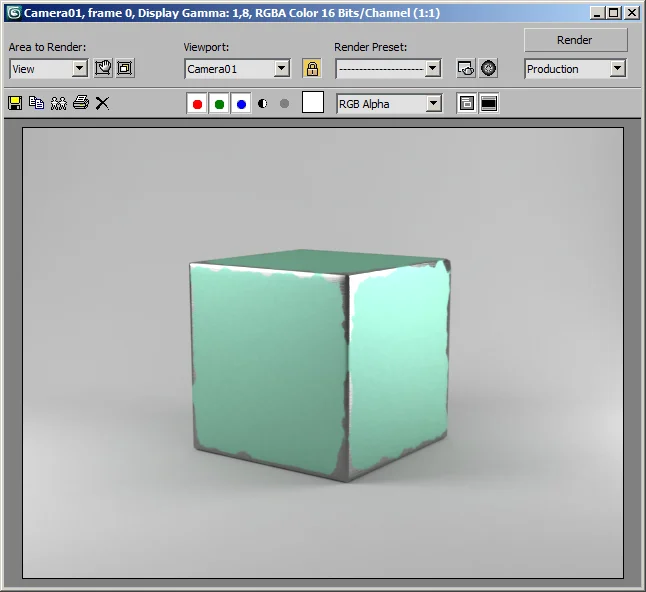This screenshot has width=646, height=592.
Task: Copy the image to the clipboard
Action: [x=37, y=103]
